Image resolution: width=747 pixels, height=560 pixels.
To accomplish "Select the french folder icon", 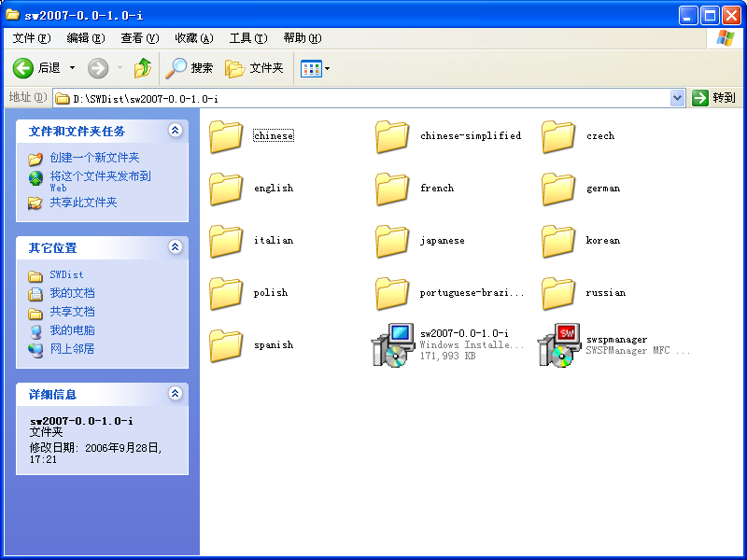I will click(x=392, y=189).
